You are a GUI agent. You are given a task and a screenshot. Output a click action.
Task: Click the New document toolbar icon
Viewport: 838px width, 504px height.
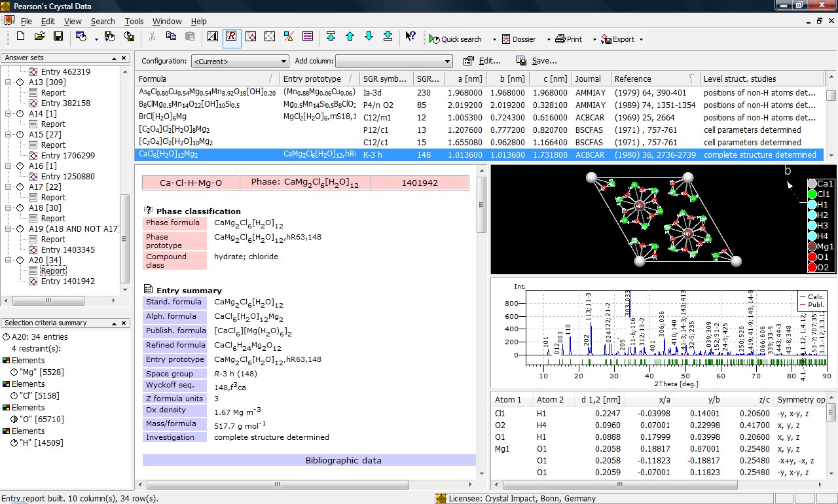pos(20,37)
